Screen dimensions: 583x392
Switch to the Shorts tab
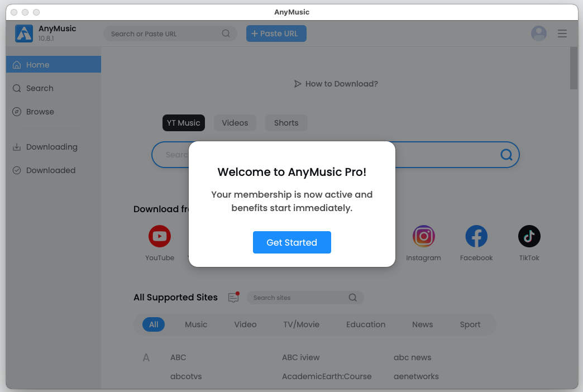click(286, 123)
